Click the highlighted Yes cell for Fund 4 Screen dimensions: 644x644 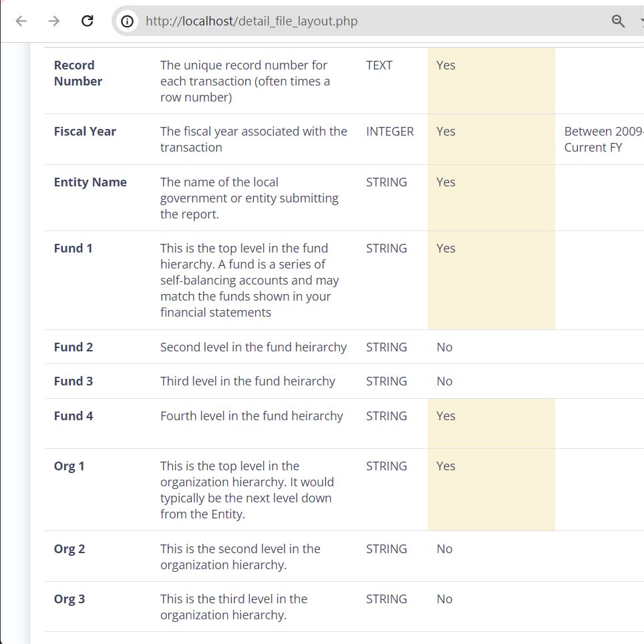(446, 416)
